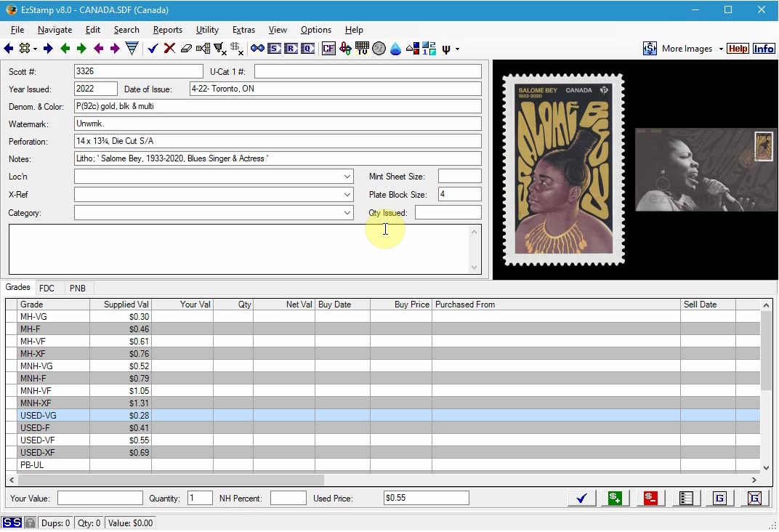Viewport: 779px width, 532px height.
Task: Click the R toolbar icon
Action: pos(291,49)
